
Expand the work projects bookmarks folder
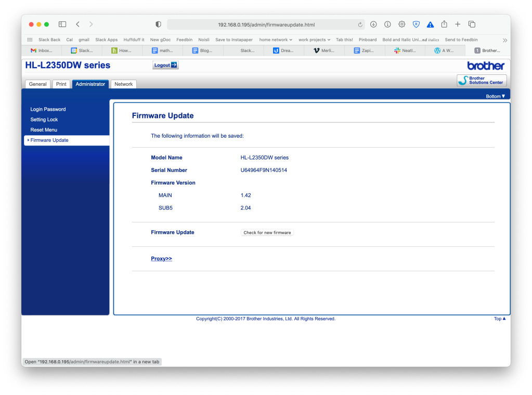tap(315, 39)
